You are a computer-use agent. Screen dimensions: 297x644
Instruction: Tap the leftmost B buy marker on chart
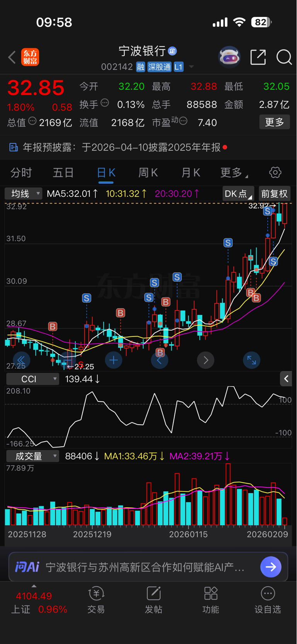(53, 326)
